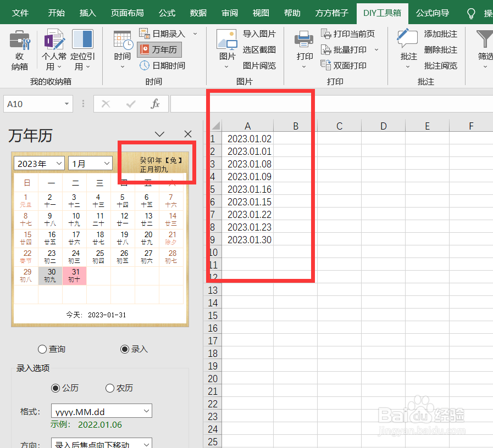Click the formula confirm checkmark icon
Image resolution: width=493 pixels, height=448 pixels.
[131, 104]
